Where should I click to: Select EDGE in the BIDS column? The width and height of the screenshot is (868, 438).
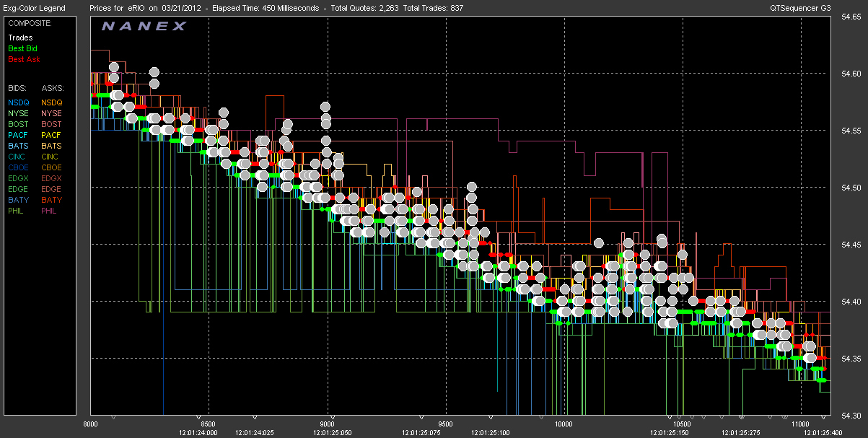coord(19,189)
